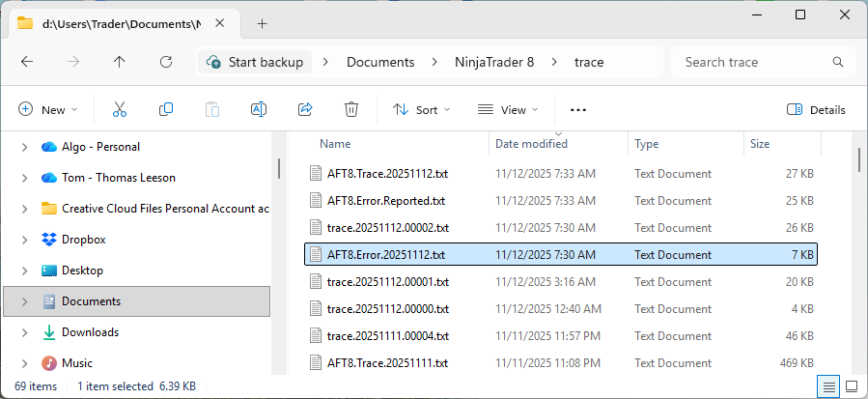Close the current File Explorer tab

pyautogui.click(x=220, y=23)
